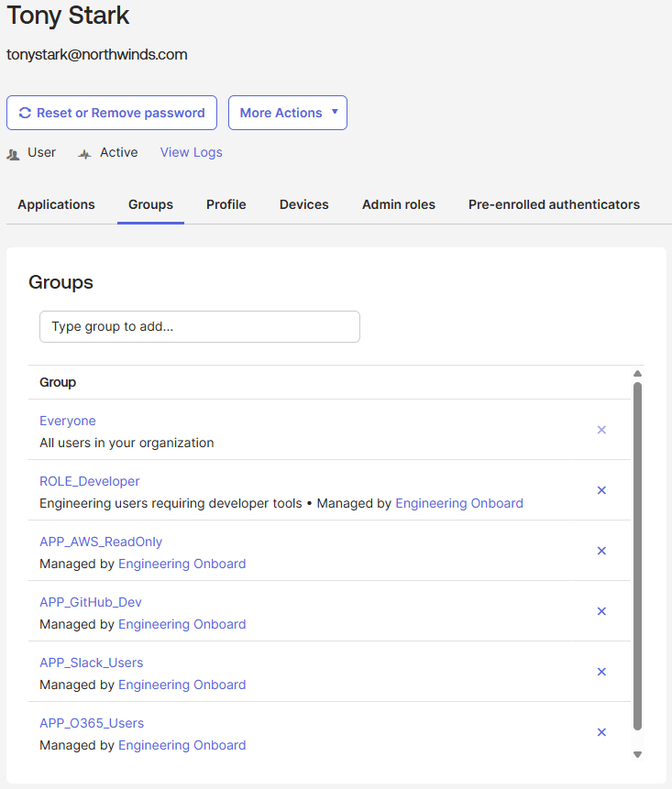
Task: Remove user from APP_O365_Users group
Action: pos(601,732)
